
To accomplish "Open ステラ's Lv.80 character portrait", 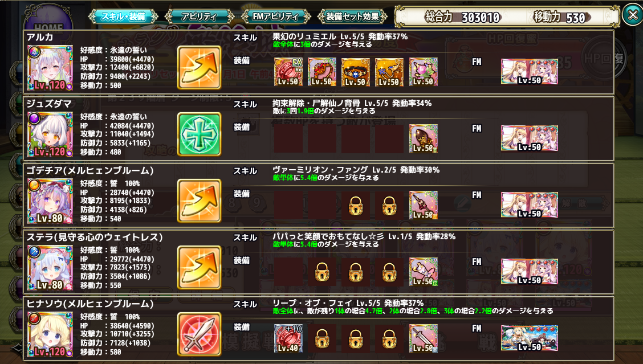I will (50, 268).
